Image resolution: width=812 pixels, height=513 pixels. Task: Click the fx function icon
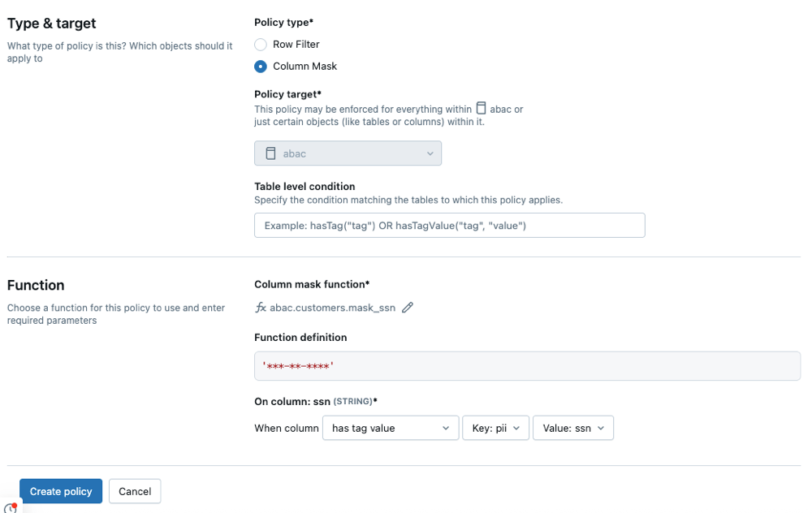click(261, 308)
